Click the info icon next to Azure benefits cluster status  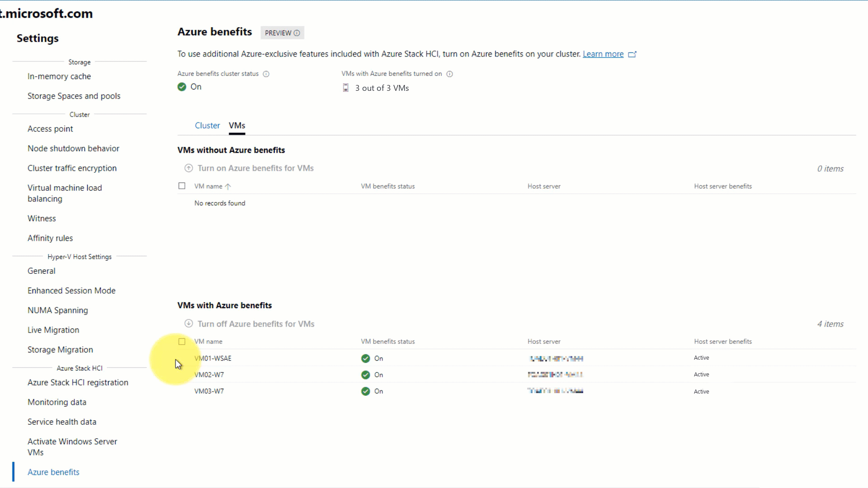(266, 73)
